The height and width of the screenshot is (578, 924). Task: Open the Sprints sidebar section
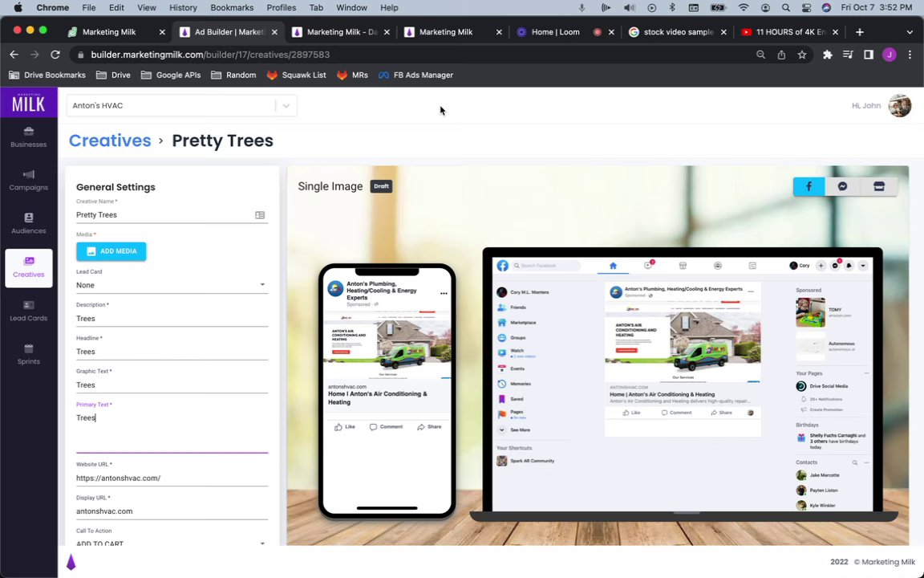(x=28, y=355)
